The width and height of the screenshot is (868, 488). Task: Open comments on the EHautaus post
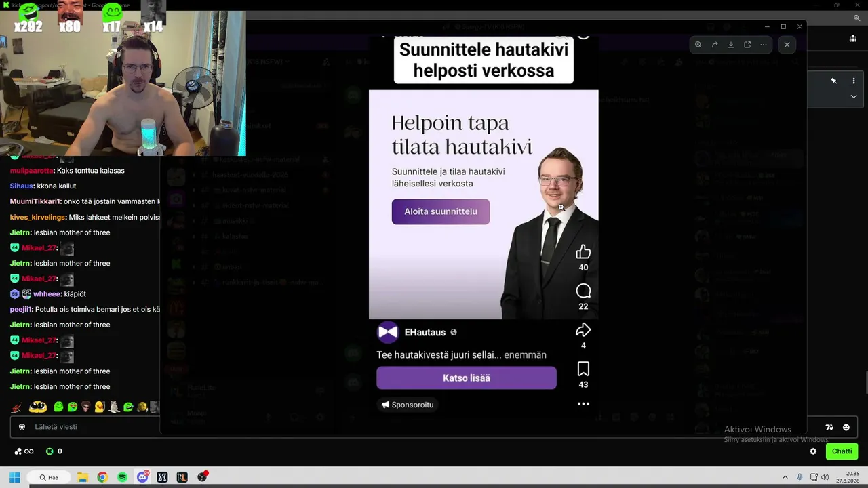tap(583, 291)
